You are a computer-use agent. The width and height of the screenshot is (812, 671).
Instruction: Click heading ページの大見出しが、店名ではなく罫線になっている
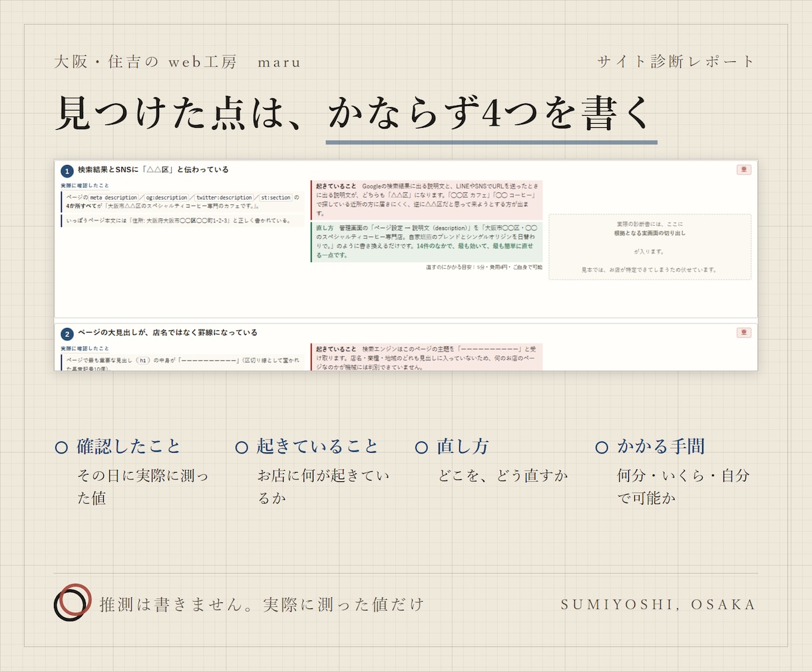click(168, 333)
